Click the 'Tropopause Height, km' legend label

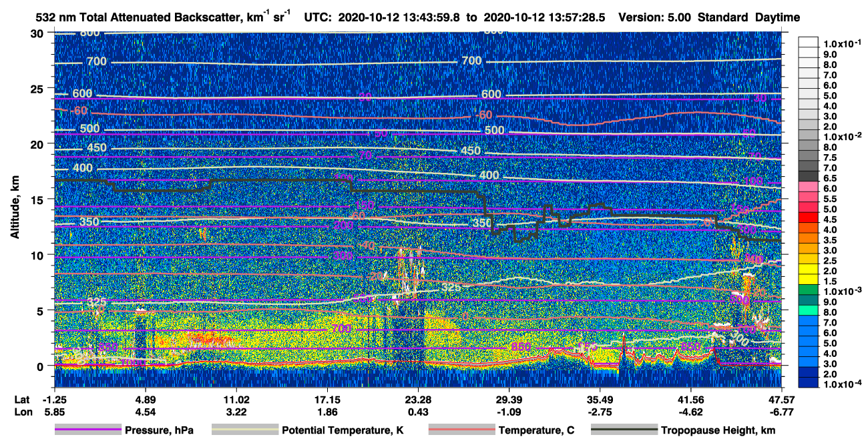(718, 430)
